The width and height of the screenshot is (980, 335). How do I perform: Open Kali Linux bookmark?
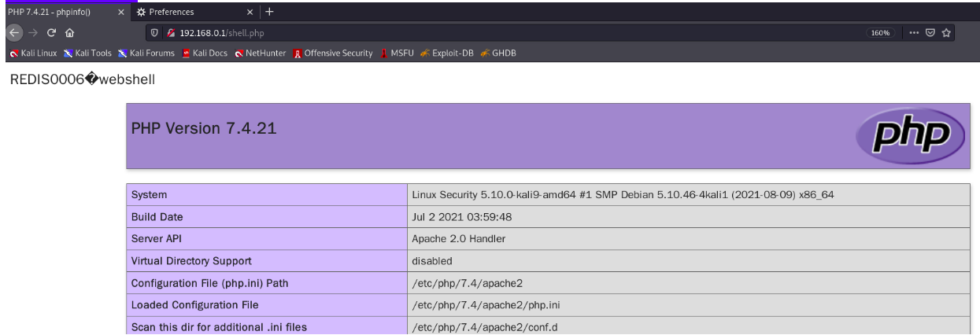coord(32,53)
